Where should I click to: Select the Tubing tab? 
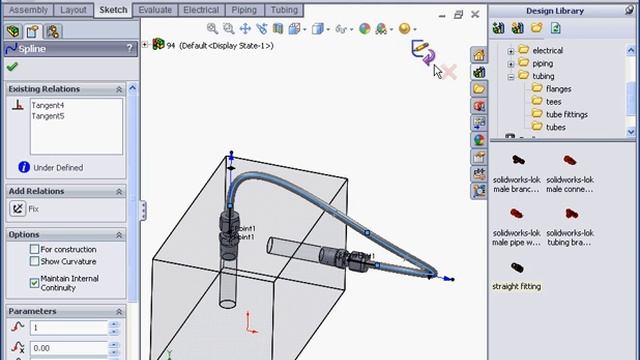click(284, 10)
